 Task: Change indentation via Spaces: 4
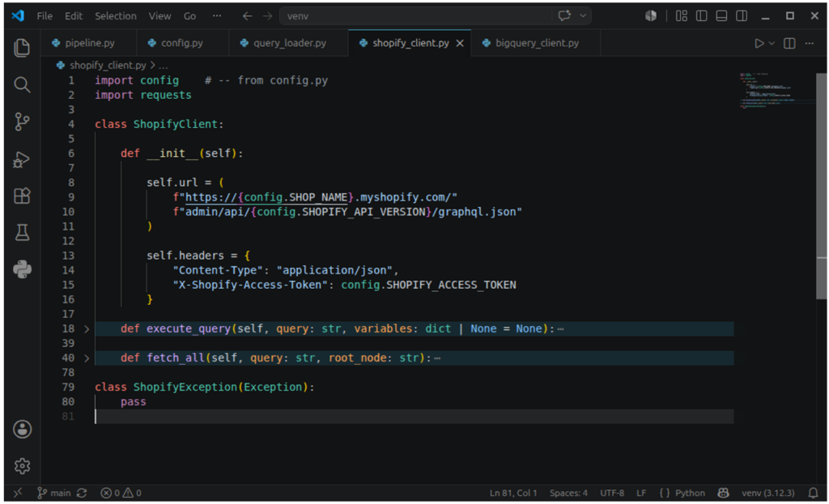pyautogui.click(x=568, y=493)
